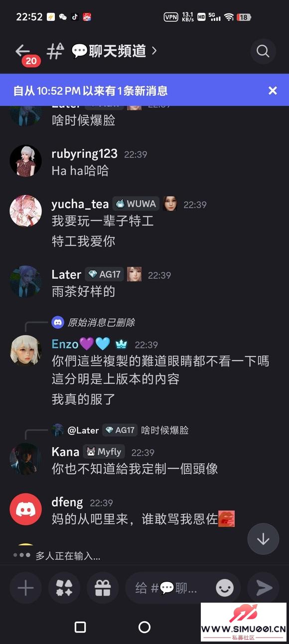Open the emoji picker smiley

[225, 588]
